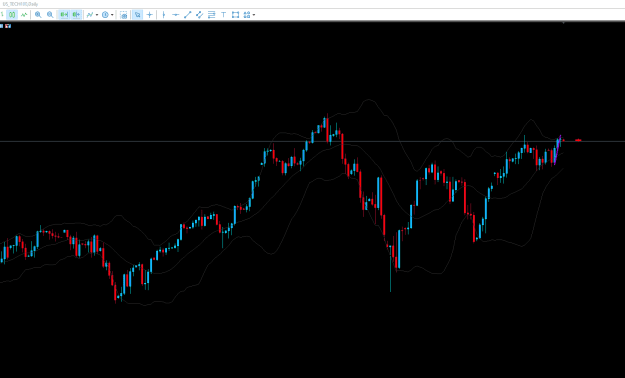This screenshot has height=378, width=625.
Task: Select the horizontal line drawing tool
Action: pos(175,15)
